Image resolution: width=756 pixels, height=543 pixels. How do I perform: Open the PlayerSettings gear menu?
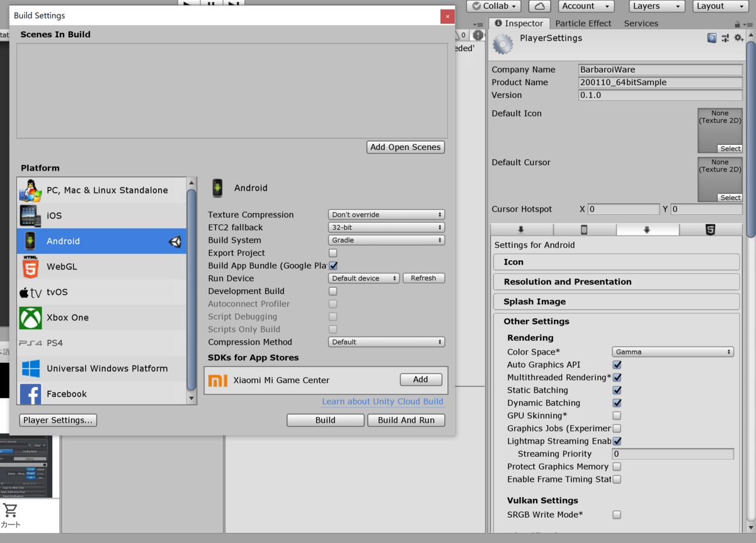coord(738,38)
